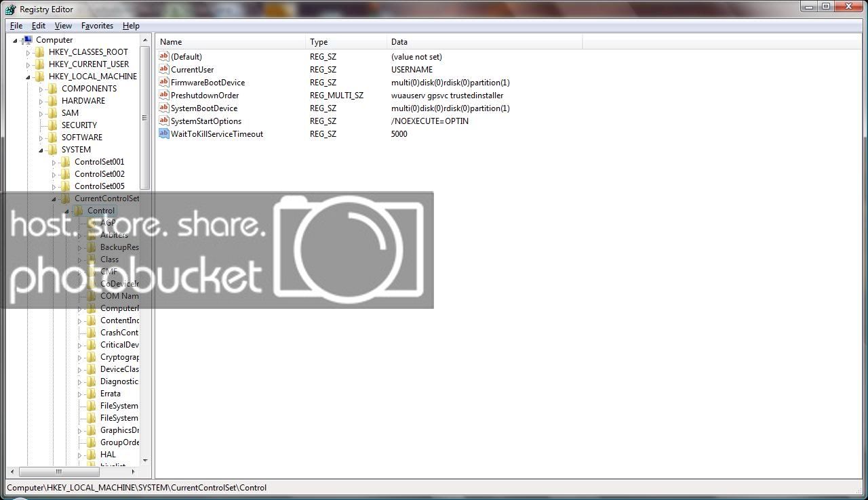Image resolution: width=868 pixels, height=500 pixels.
Task: Open the File menu
Action: click(x=16, y=26)
